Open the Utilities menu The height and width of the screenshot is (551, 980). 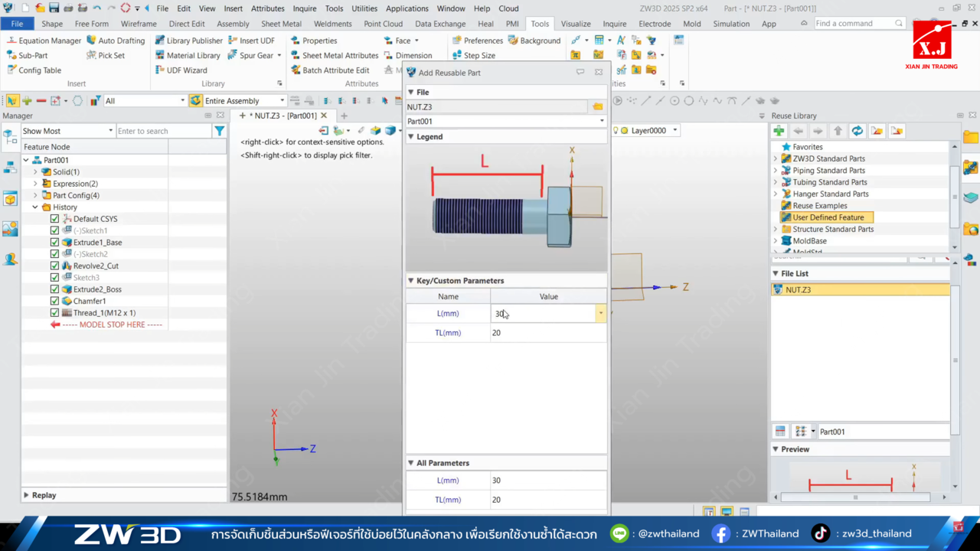(x=364, y=8)
